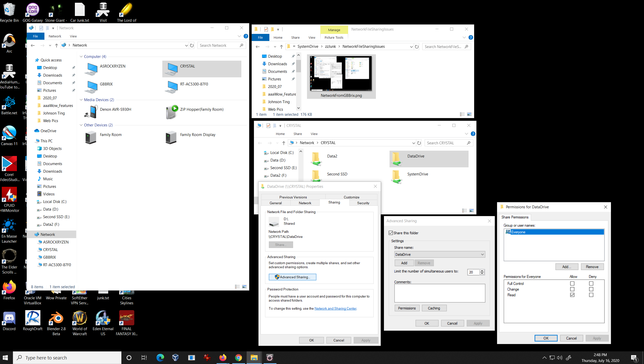The height and width of the screenshot is (364, 644).
Task: Open the GBBRIX computer icon
Action: coord(92,87)
